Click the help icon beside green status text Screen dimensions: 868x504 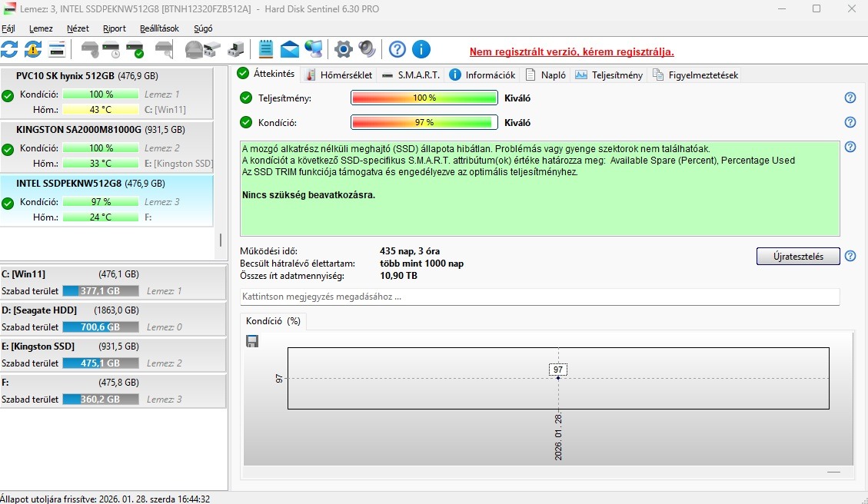point(850,147)
